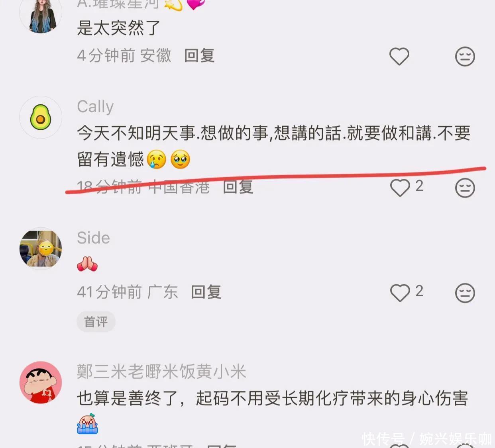The height and width of the screenshot is (448, 495).
Task: Select the comment text 是太突然了
Action: [x=118, y=28]
